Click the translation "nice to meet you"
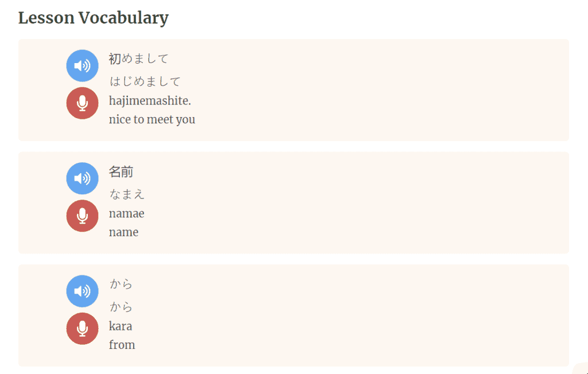 [x=152, y=120]
